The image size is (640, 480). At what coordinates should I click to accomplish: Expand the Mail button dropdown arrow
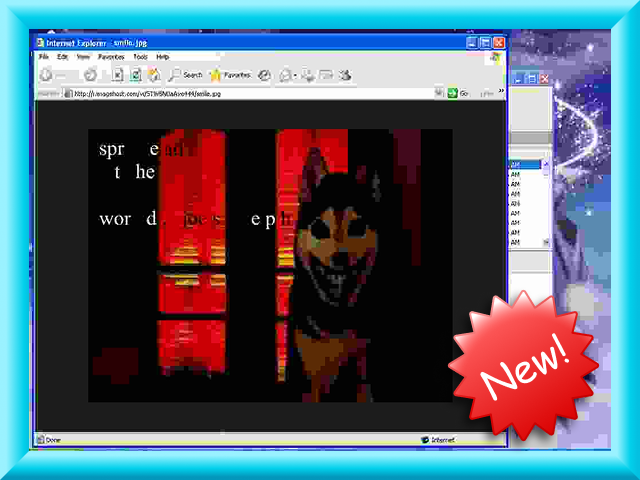[x=295, y=76]
